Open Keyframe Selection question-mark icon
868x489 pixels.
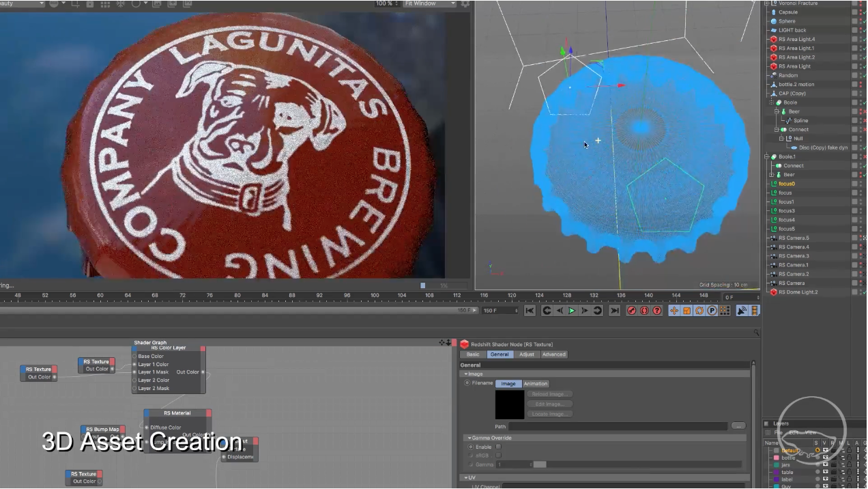657,311
